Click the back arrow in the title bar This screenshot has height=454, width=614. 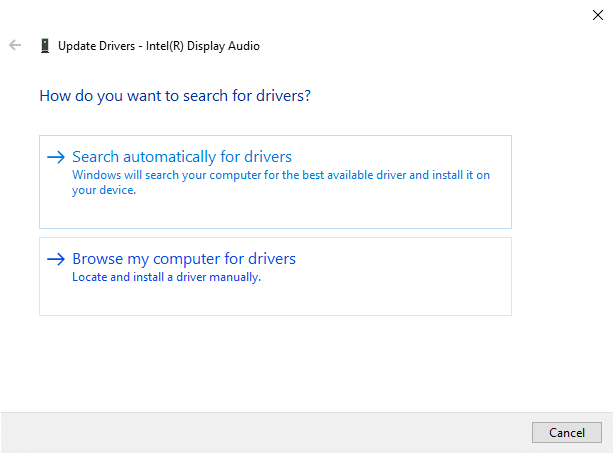pos(15,46)
